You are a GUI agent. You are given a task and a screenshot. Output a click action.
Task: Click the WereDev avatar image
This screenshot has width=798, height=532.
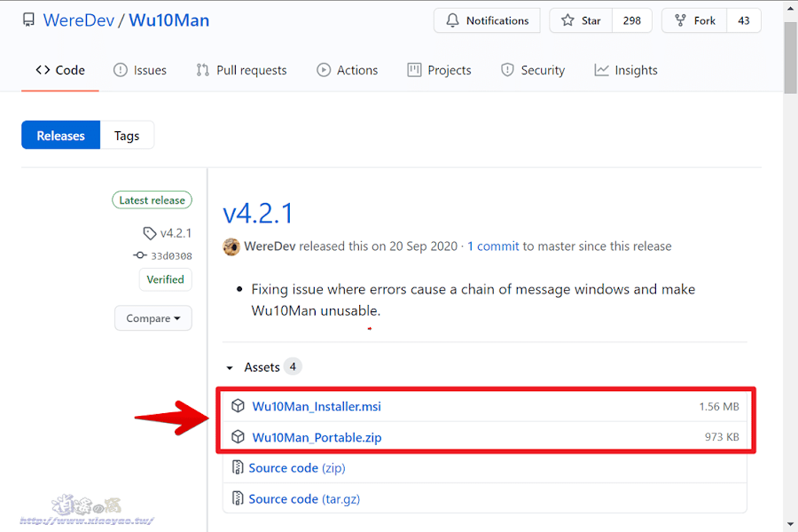pyautogui.click(x=231, y=246)
